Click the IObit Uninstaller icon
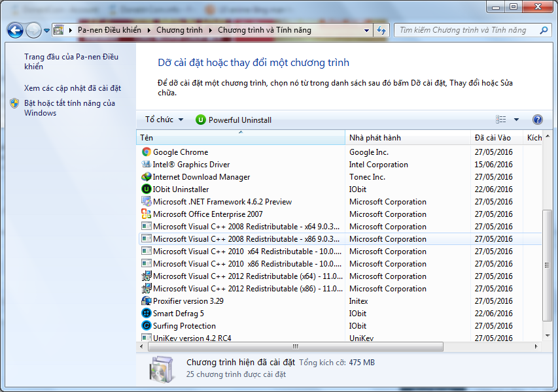The width and height of the screenshot is (558, 392). point(147,189)
